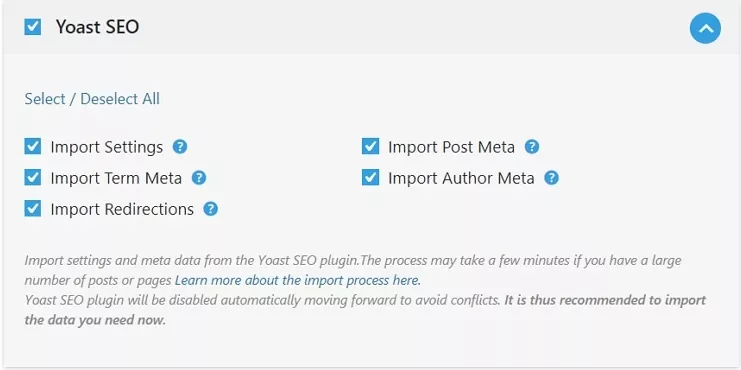Open 'Learn more about the import process here'
The height and width of the screenshot is (370, 741).
click(x=298, y=280)
